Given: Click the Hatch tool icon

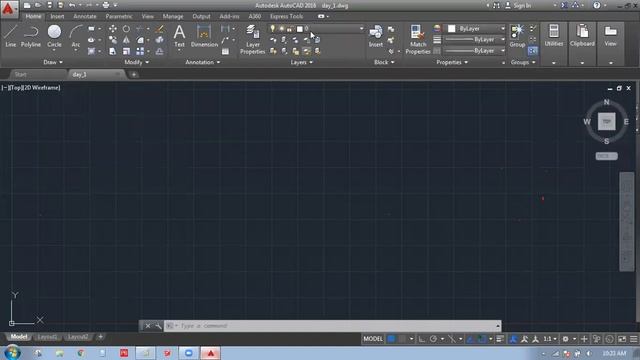Looking at the screenshot, I should (91, 51).
